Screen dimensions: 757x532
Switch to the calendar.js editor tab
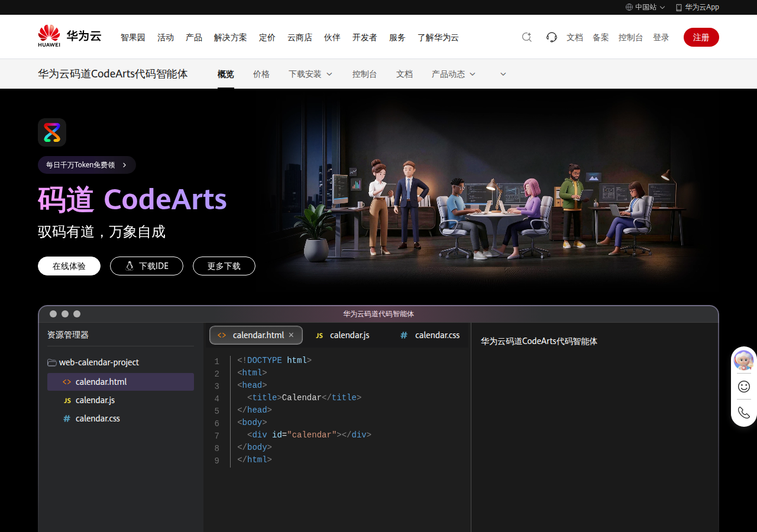(342, 335)
